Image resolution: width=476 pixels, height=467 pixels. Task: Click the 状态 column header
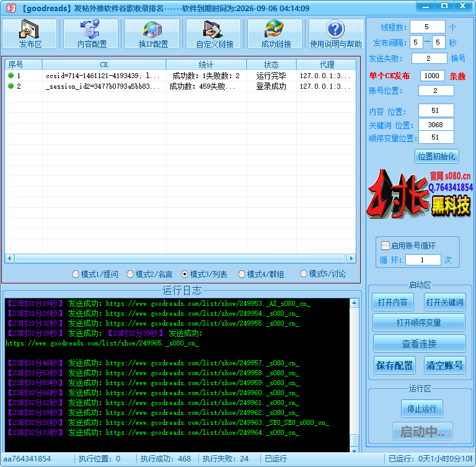point(271,64)
